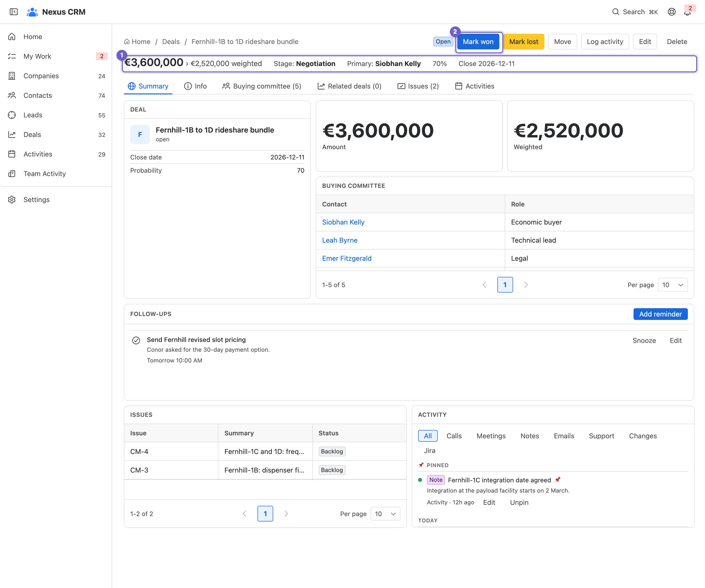Open Contacts in the sidebar
The height and width of the screenshot is (588, 705).
click(56, 95)
